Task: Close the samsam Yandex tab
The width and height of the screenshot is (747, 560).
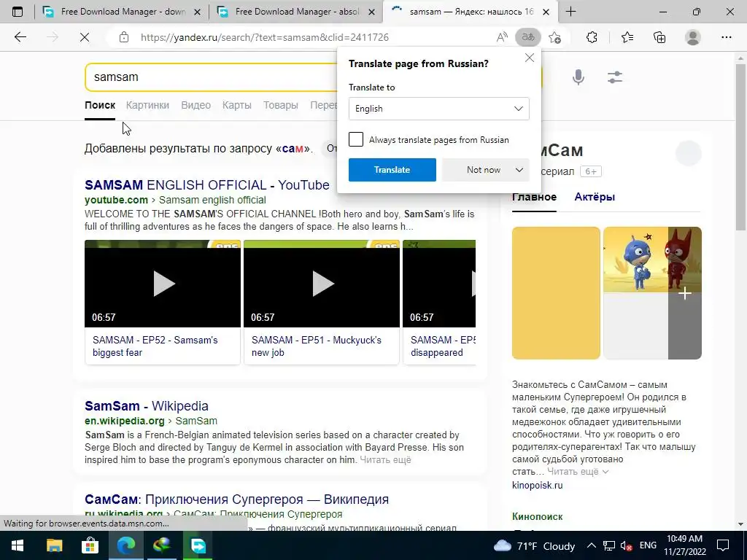Action: click(x=546, y=12)
